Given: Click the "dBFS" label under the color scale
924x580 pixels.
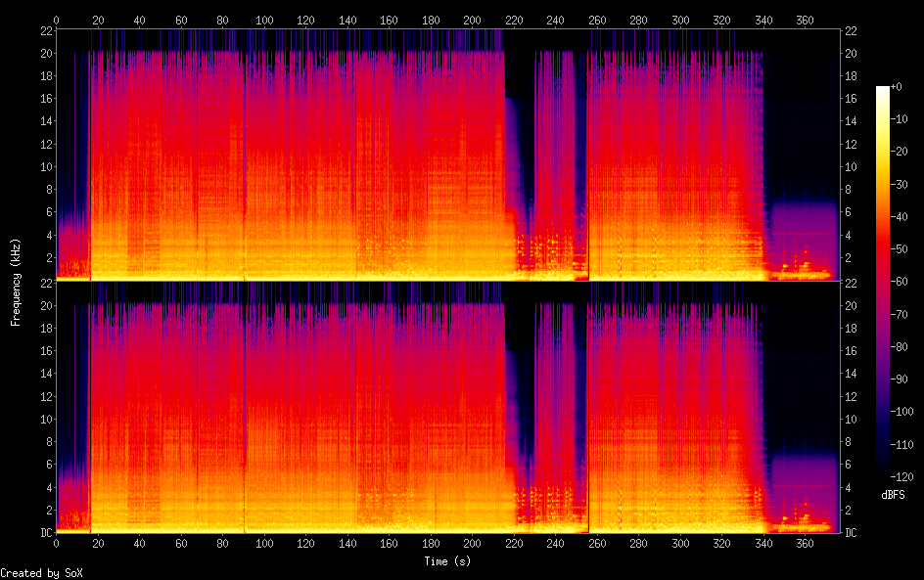Looking at the screenshot, I should (x=893, y=495).
